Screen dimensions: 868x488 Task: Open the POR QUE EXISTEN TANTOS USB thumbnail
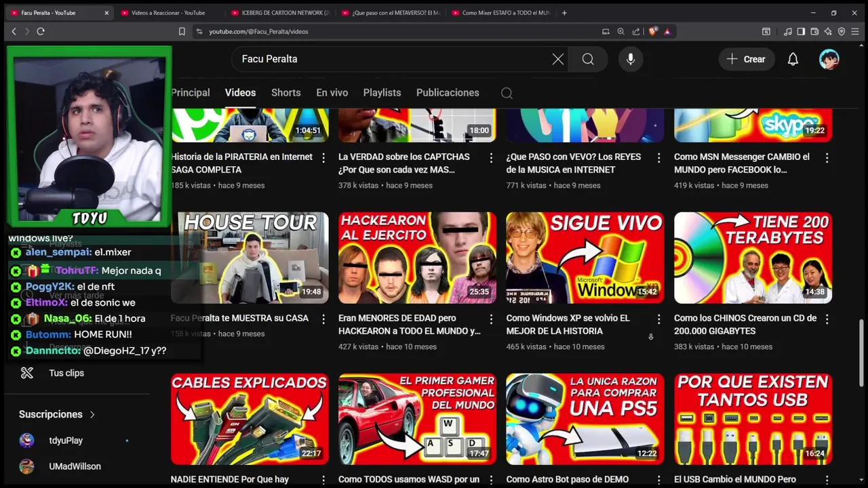753,419
